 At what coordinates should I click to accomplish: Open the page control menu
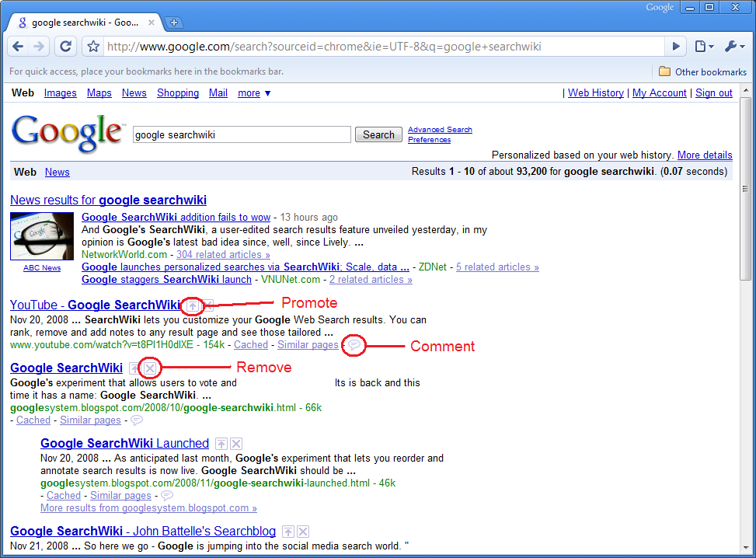(704, 47)
